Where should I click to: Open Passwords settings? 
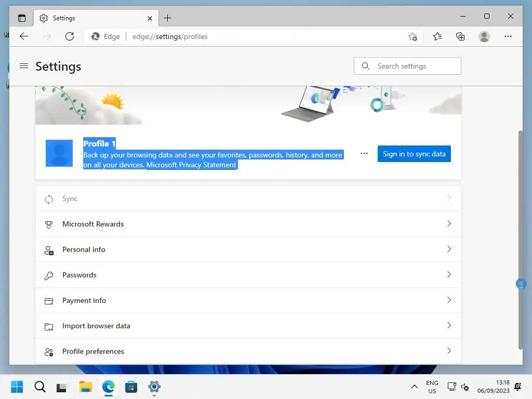click(248, 275)
